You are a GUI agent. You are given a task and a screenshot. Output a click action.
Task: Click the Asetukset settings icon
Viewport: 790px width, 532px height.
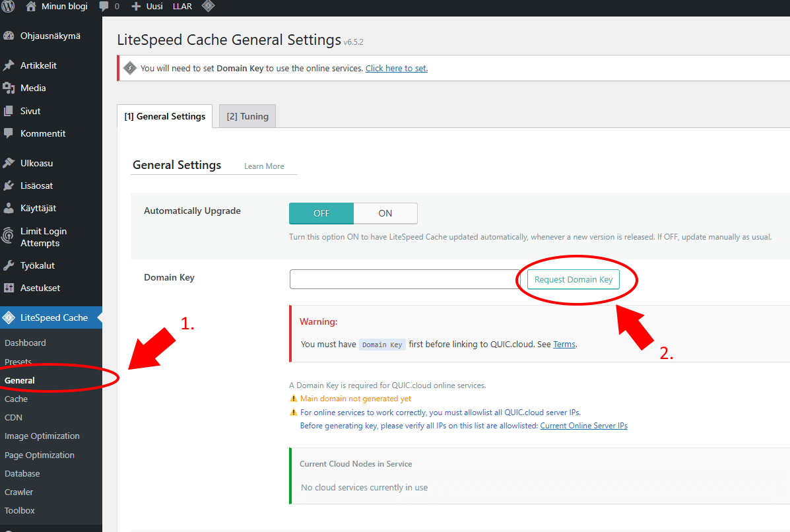pos(9,288)
